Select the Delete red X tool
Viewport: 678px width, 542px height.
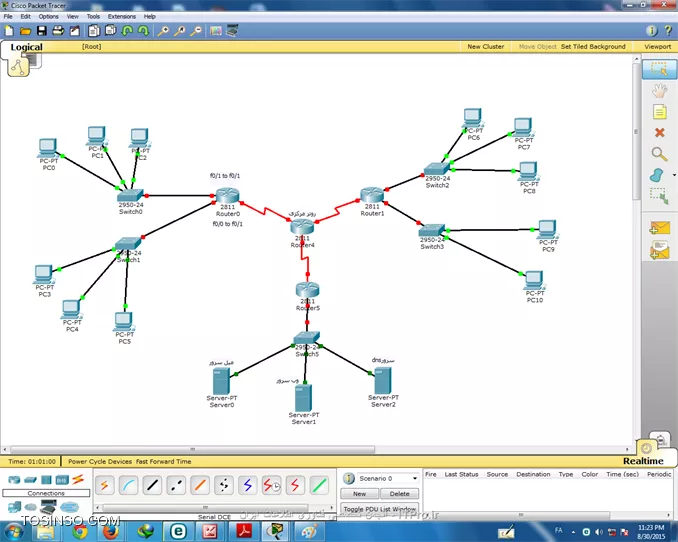tap(659, 132)
